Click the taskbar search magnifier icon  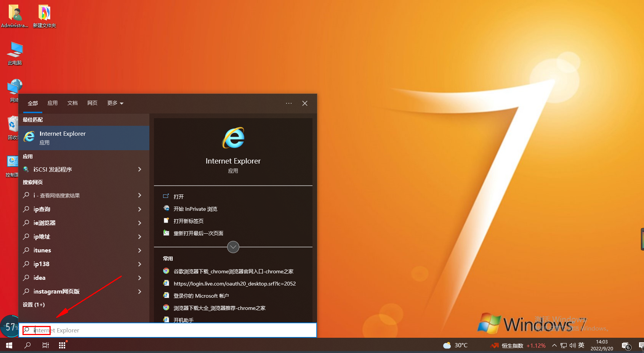(x=27, y=345)
